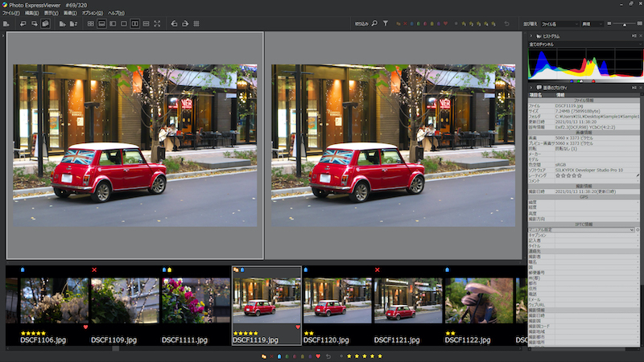Toggle copy mark in bottom status bar
Image resolution: width=644 pixels, height=362 pixels.
click(264, 356)
